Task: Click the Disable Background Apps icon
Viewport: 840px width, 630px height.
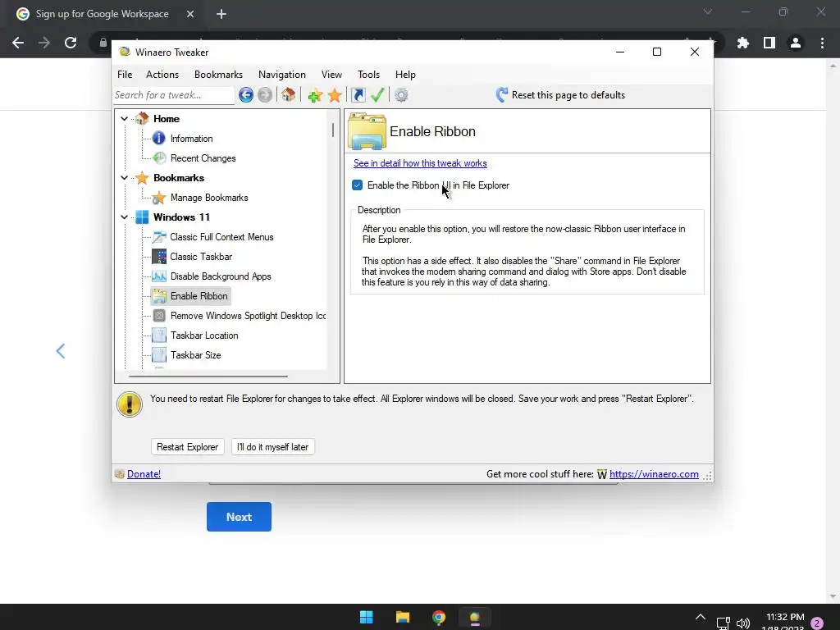Action: (x=159, y=276)
